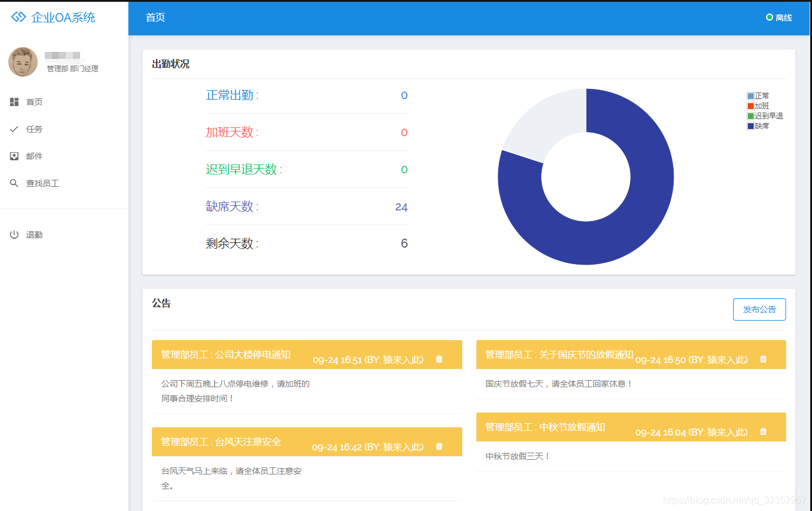Viewport: 812px width, 511px height.
Task: Click the 企业OA系统 title text
Action: [63, 18]
